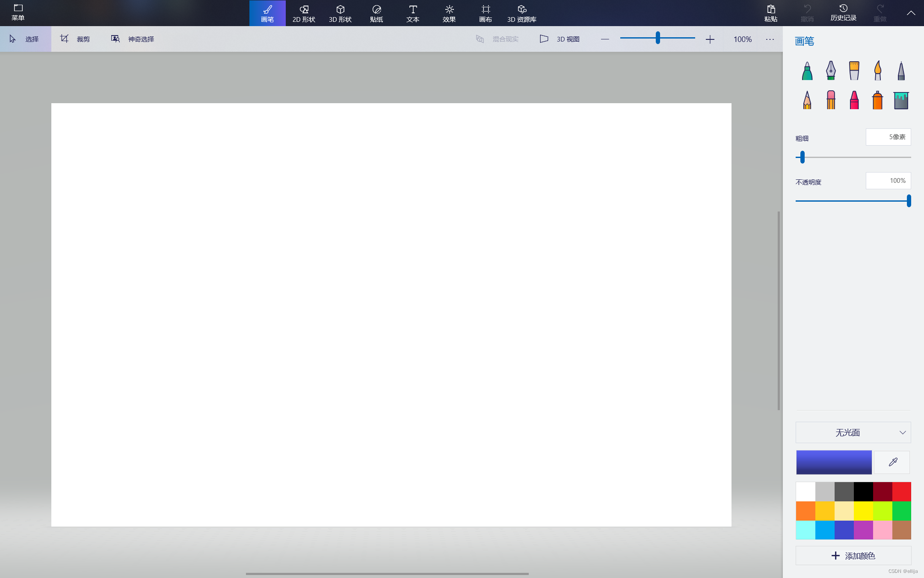Viewport: 924px width, 578px height.
Task: Activate the Magic Select tool
Action: (133, 39)
